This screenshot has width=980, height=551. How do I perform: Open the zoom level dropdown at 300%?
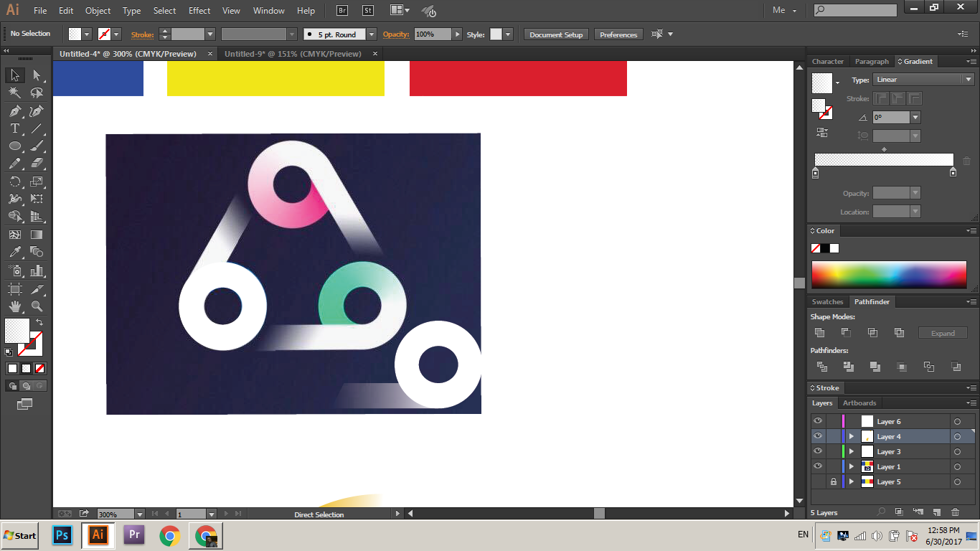[x=140, y=514]
